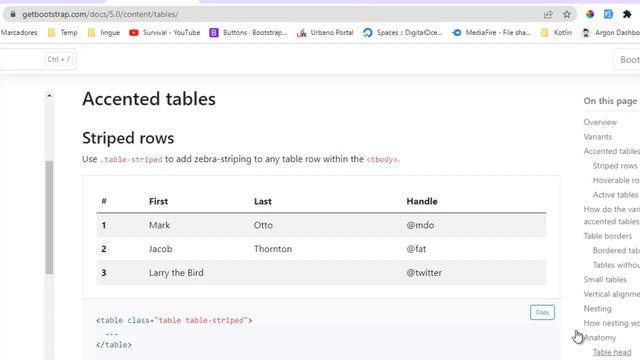Screen dimensions: 640x360
Task: Jump to Active tables in page nav
Action: (616, 195)
